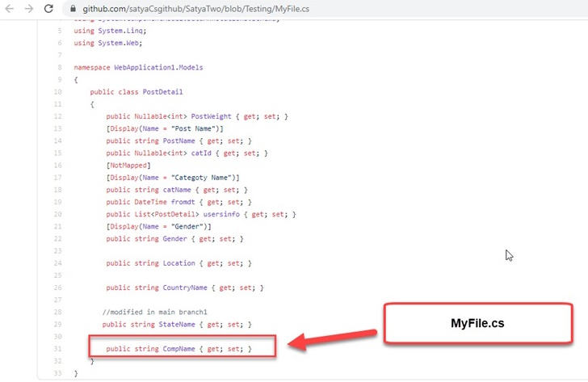Click the Gender string property line
Image resolution: width=588 pixels, height=382 pixels.
point(174,239)
